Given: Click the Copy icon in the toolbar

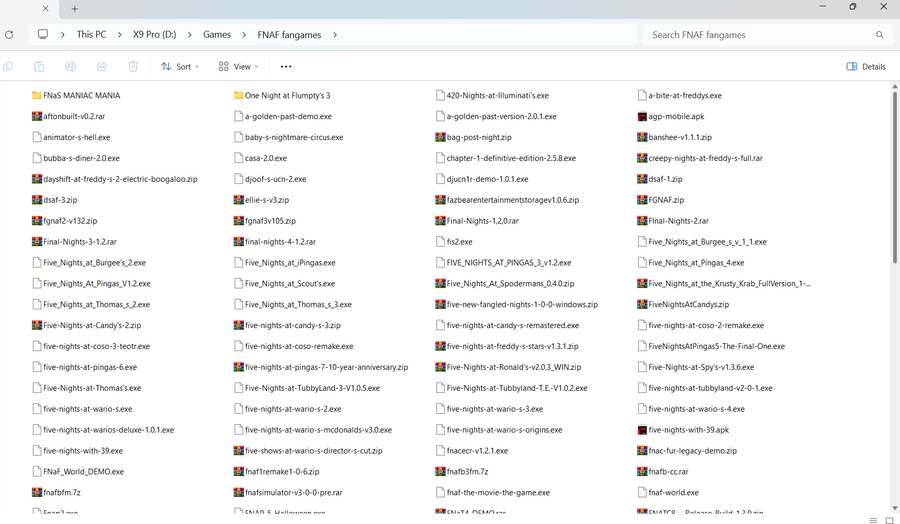Looking at the screenshot, I should [x=8, y=67].
